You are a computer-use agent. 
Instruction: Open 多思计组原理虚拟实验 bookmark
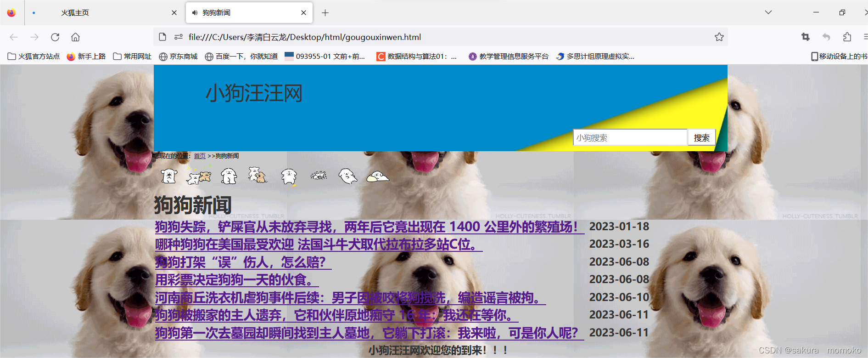(x=595, y=57)
